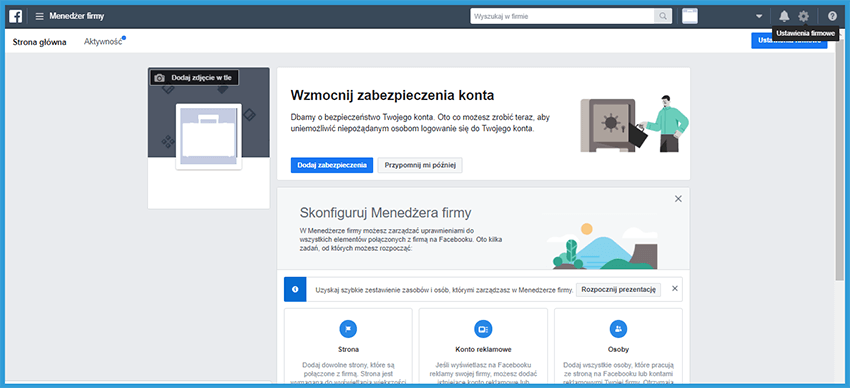
Task: Switch to Aktywność tab
Action: click(103, 42)
